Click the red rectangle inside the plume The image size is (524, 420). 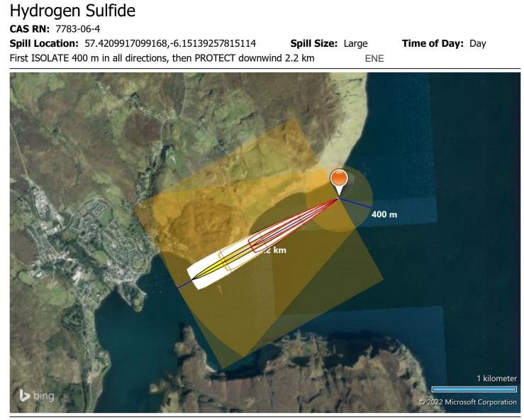(x=258, y=243)
